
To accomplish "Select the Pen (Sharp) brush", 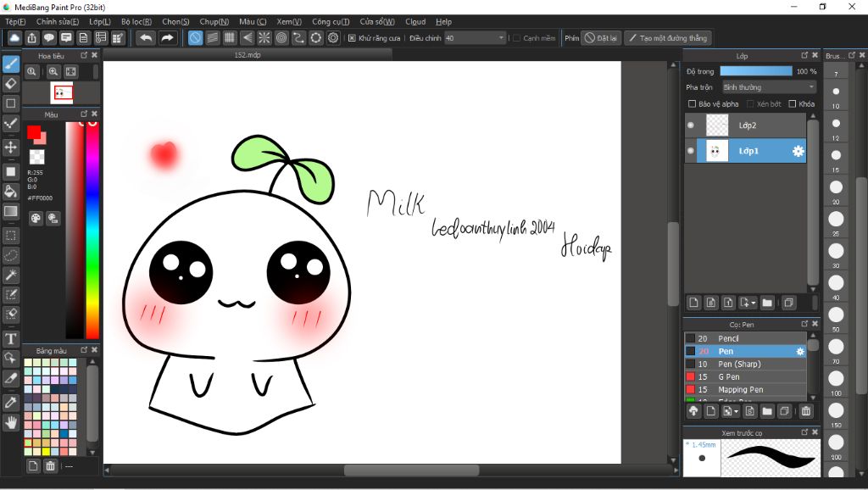I will [745, 364].
